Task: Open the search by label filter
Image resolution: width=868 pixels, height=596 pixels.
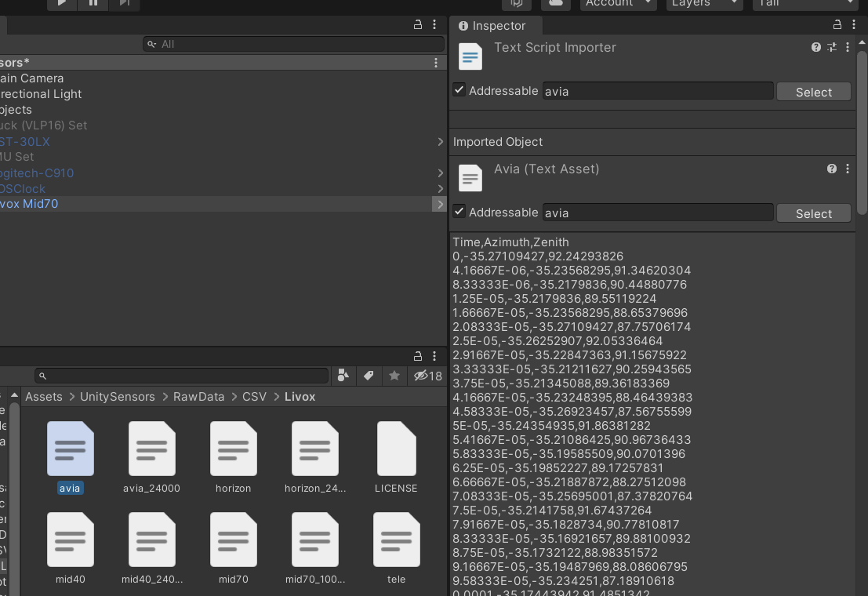Action: tap(369, 376)
